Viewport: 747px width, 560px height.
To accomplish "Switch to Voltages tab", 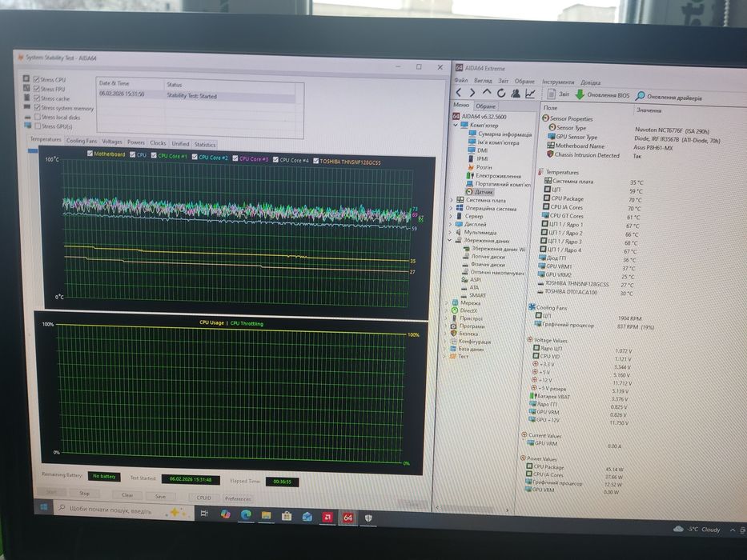I will [112, 142].
